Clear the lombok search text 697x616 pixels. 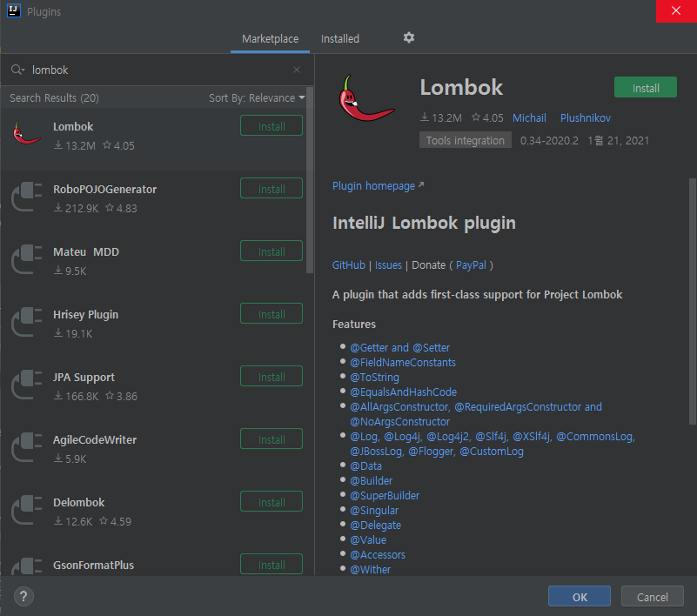point(297,70)
